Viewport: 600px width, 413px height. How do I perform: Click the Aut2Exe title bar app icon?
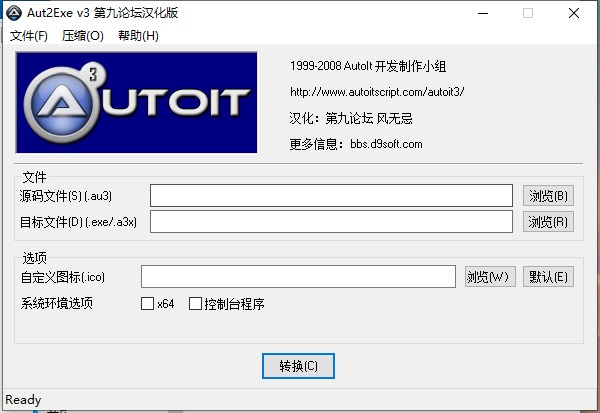pos(14,13)
